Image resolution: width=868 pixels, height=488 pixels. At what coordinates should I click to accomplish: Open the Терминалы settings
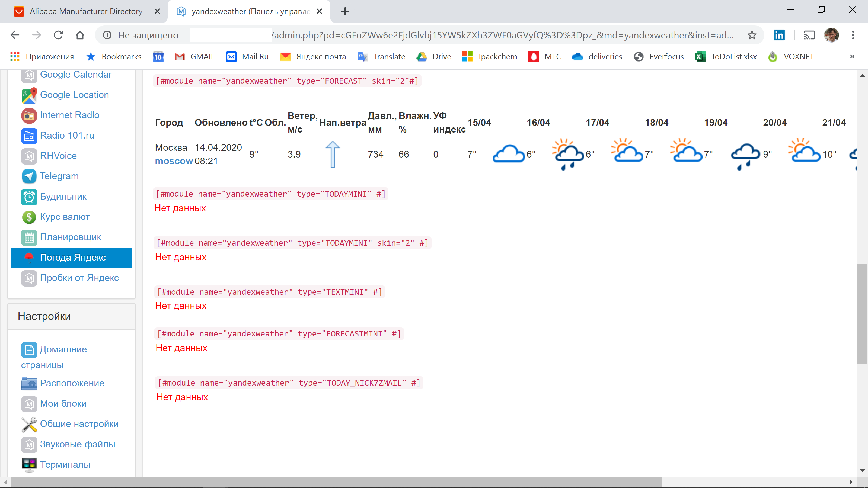[x=65, y=464]
